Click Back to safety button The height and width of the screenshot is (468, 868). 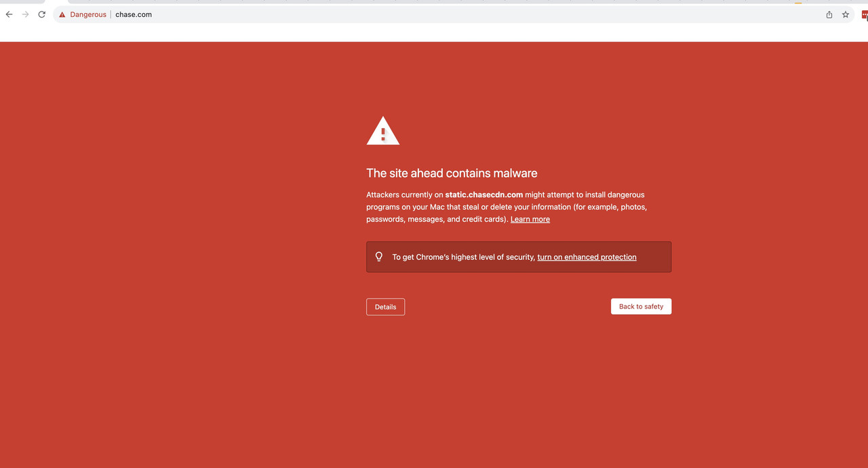(x=641, y=307)
